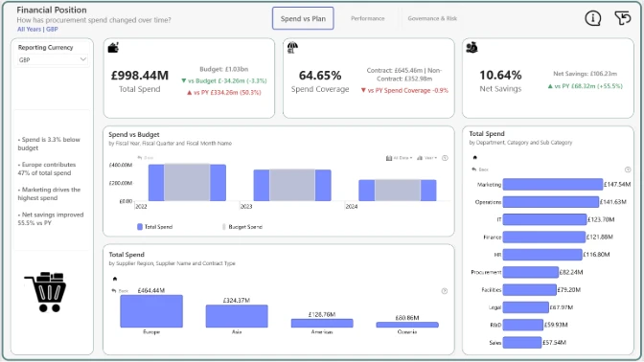Screen dimensions: 644x362
Task: Click 'vs PY £334.26m (50.3%)' text
Action: coord(224,92)
